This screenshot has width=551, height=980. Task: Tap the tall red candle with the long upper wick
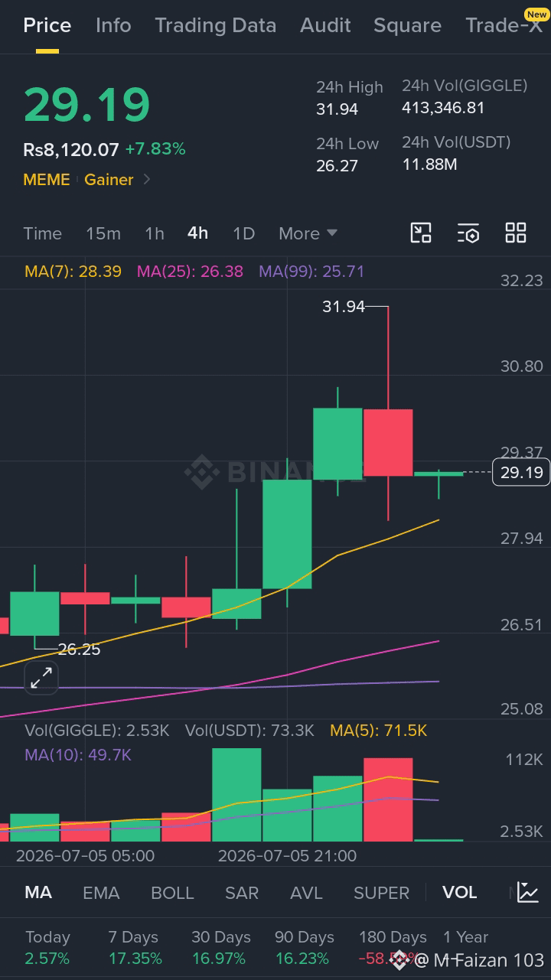(388, 442)
